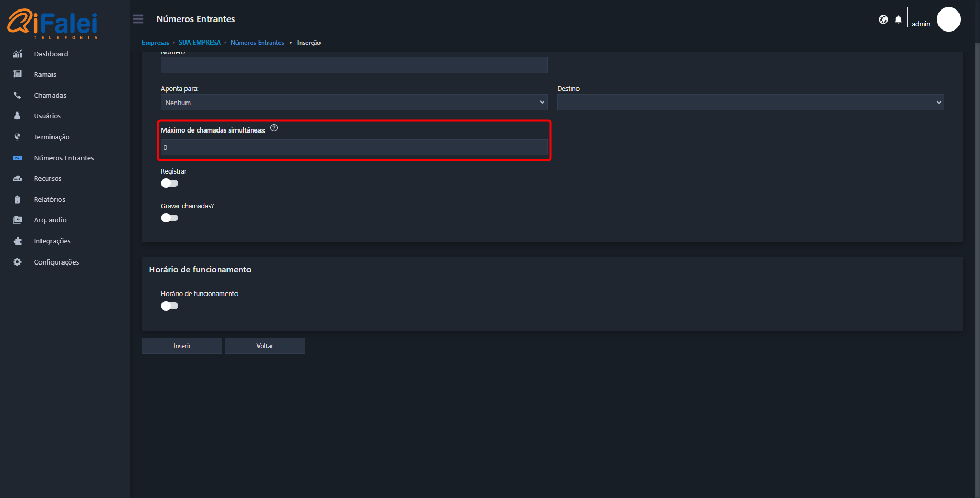Open notifications bell icon
Viewport: 980px width, 498px height.
point(898,19)
